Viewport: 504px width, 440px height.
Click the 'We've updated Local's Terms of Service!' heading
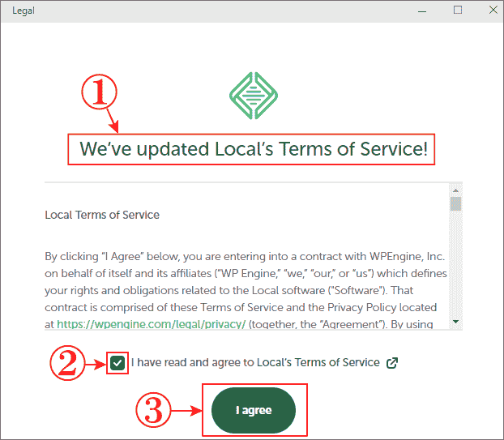click(254, 149)
